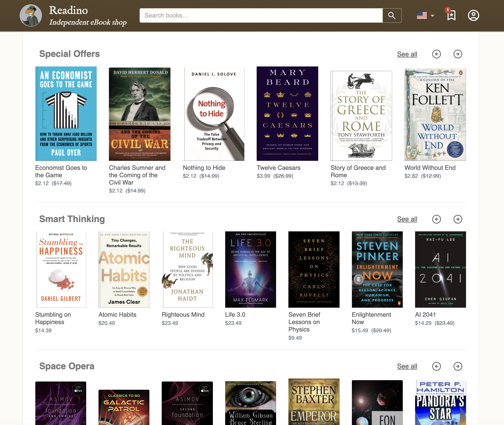Screen dimensions: 504x425
Task: Open the Nothing to Hide cover
Action: coord(213,114)
